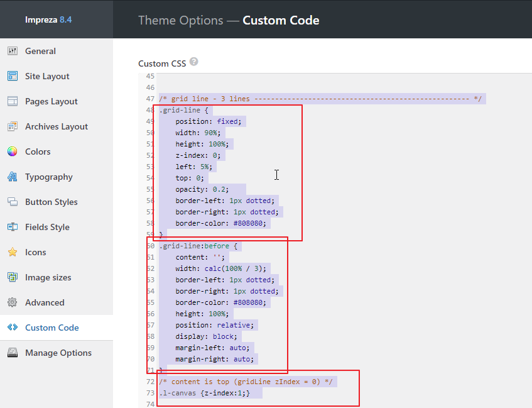
Task: Click the display: block line
Action: [206, 337]
